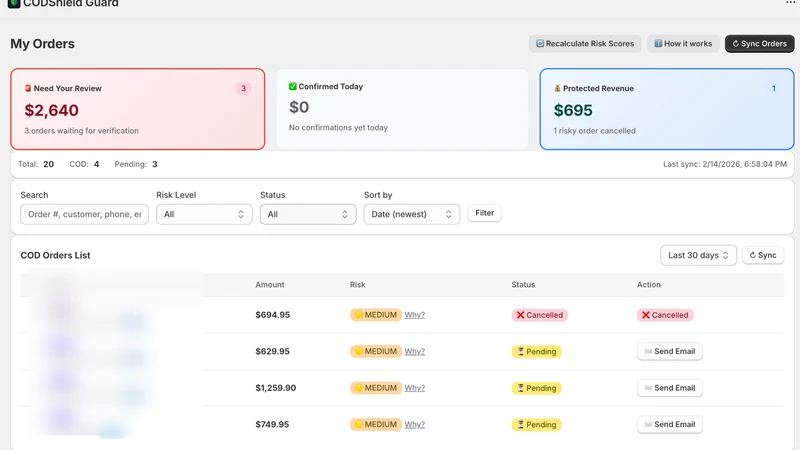Click the MEDIUM risk badge for $694.95 order
The height and width of the screenshot is (450, 800).
(376, 315)
